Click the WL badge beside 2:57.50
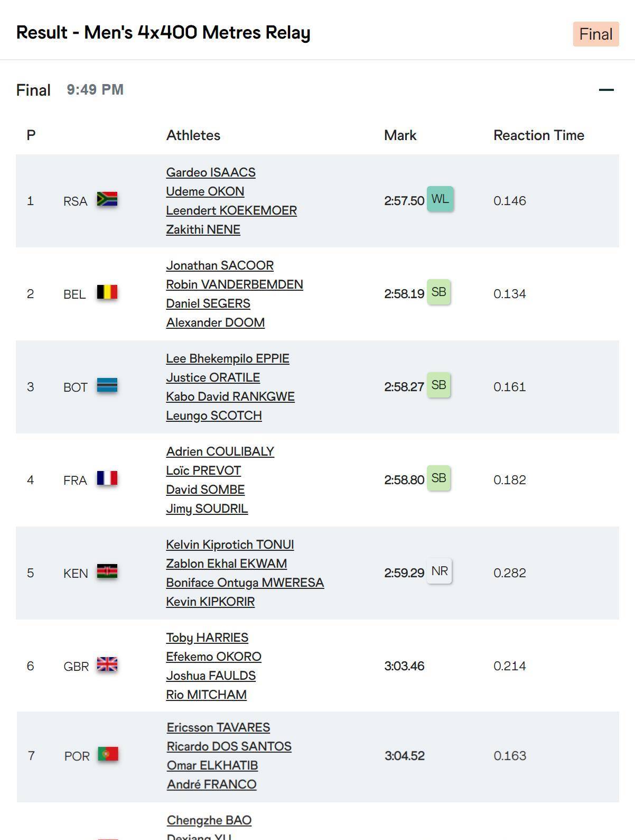This screenshot has width=635, height=840. [x=440, y=199]
